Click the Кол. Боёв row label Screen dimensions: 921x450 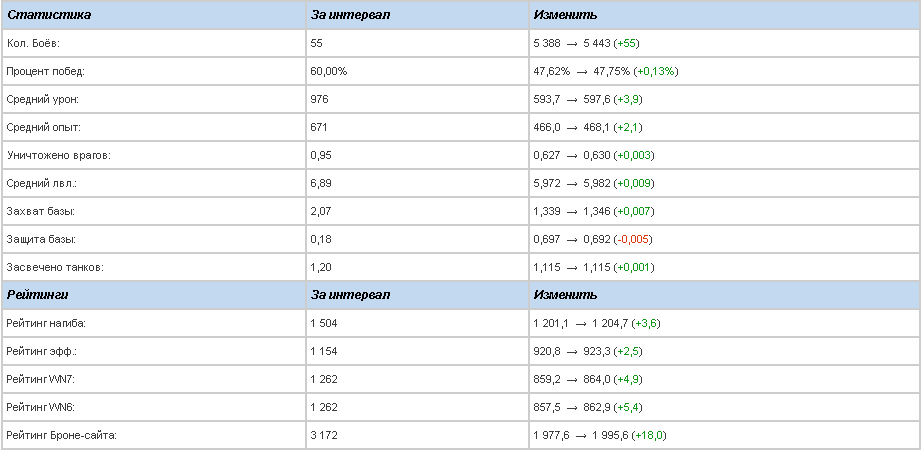(33, 43)
